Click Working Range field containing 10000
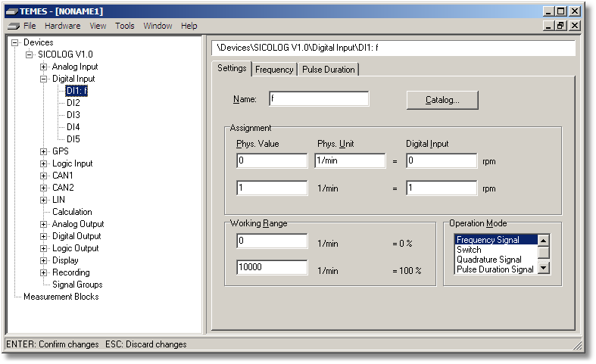596x364 pixels. click(x=272, y=267)
